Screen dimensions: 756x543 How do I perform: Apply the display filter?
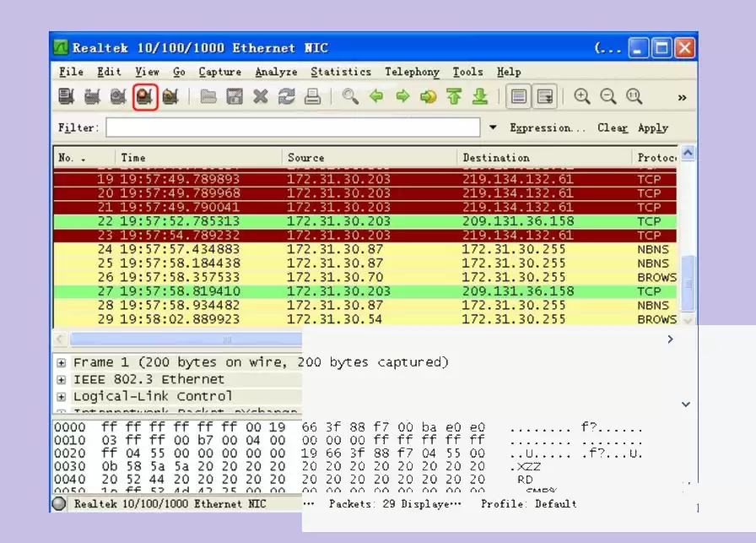point(653,128)
